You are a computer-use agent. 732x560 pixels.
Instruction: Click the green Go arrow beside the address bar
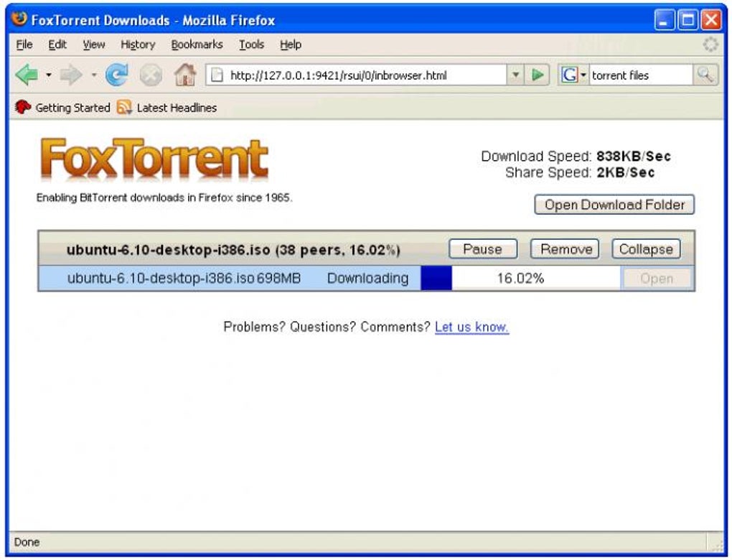coord(538,75)
